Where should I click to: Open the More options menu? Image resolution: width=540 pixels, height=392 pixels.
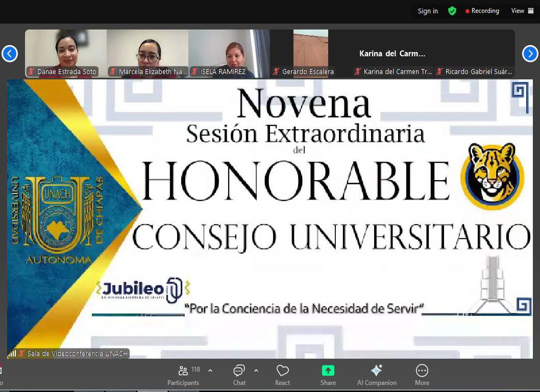click(x=422, y=376)
